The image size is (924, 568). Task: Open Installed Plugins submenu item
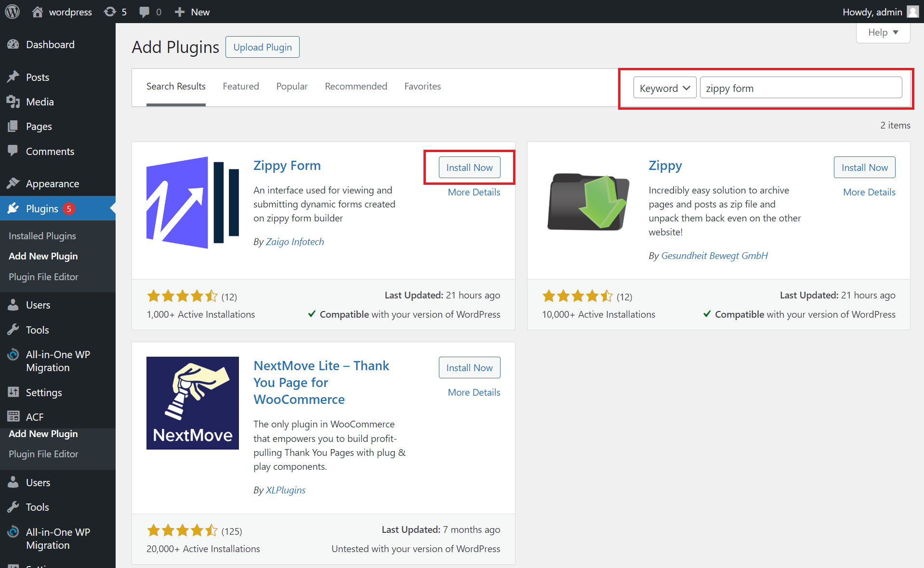tap(42, 236)
